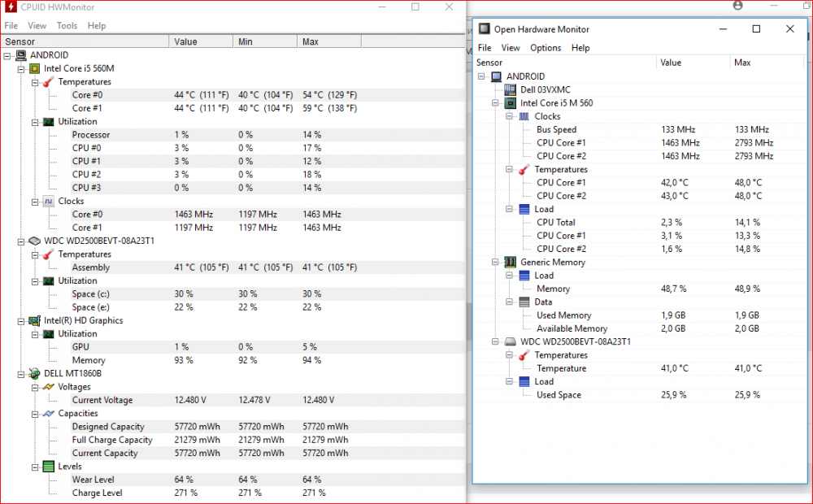Collapse the Intel(R) HD Graphics node
Viewport: 813px width, 504px height.
[21, 321]
